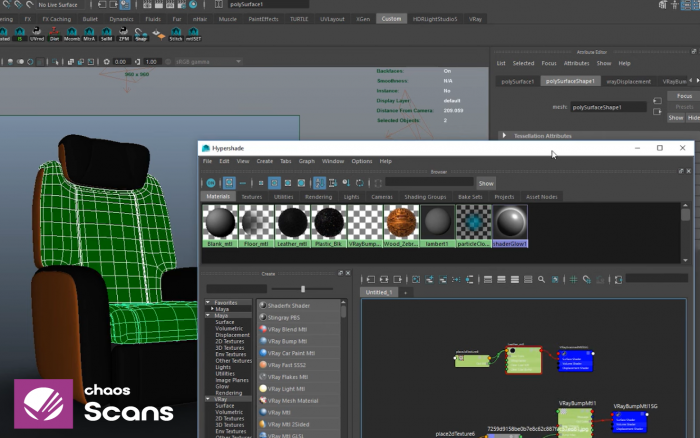This screenshot has height=438, width=700.
Task: Toggle the grid icon in the graph toolbar
Action: click(573, 279)
